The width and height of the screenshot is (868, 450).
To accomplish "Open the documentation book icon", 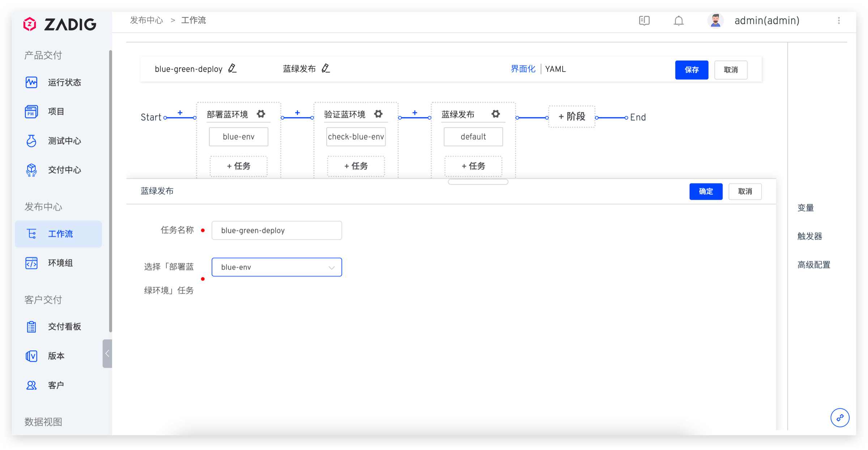I will pos(644,21).
